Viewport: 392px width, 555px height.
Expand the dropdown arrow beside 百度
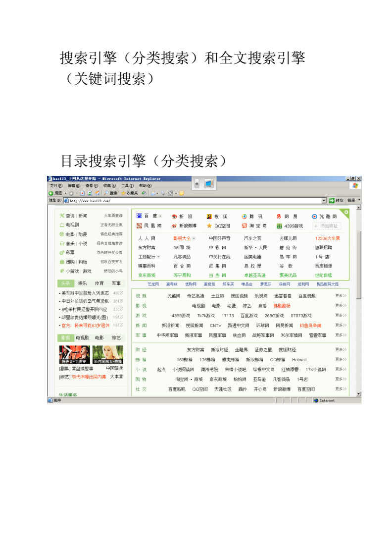tap(160, 216)
